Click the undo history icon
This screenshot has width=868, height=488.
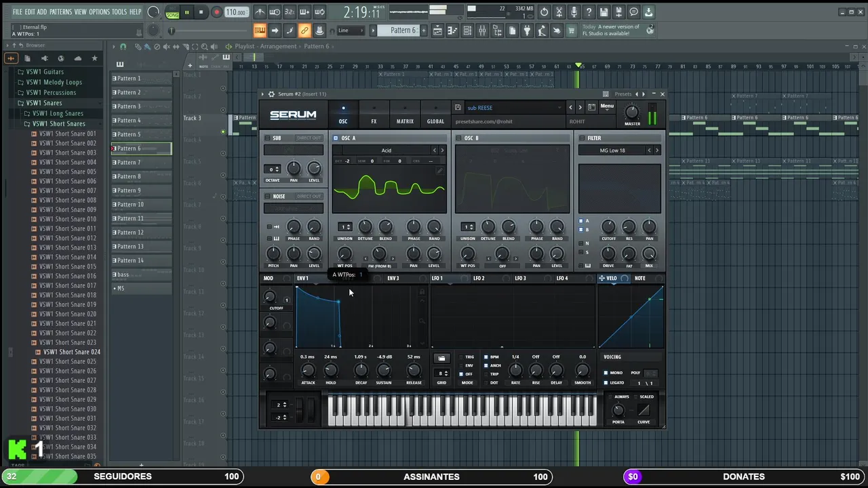click(x=544, y=12)
